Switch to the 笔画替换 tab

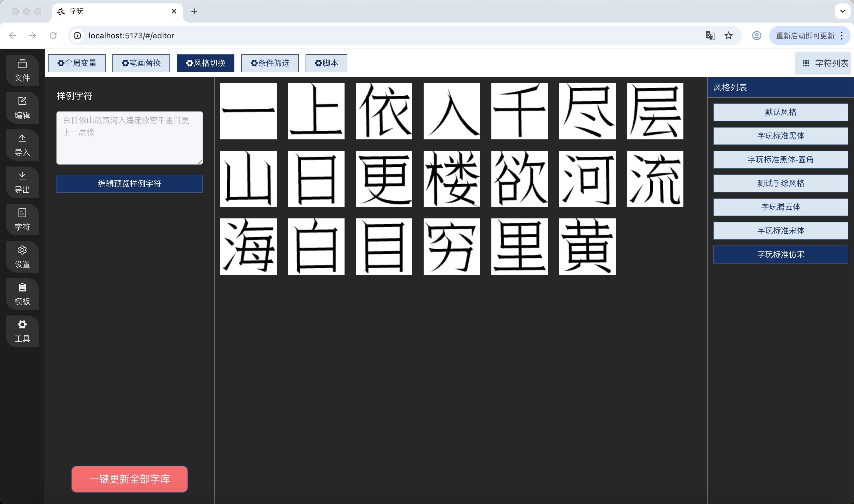pos(141,63)
